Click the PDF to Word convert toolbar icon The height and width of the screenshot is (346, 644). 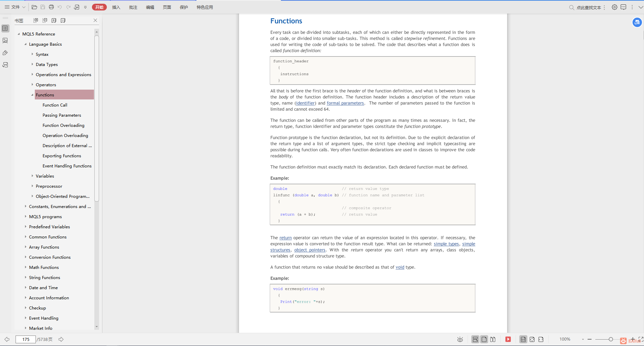point(77,7)
